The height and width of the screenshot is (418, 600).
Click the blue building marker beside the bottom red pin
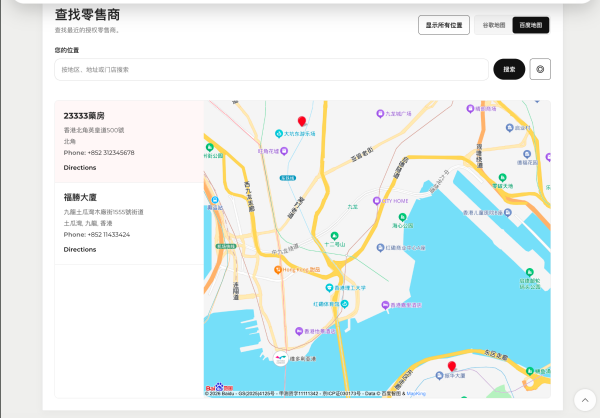click(439, 376)
